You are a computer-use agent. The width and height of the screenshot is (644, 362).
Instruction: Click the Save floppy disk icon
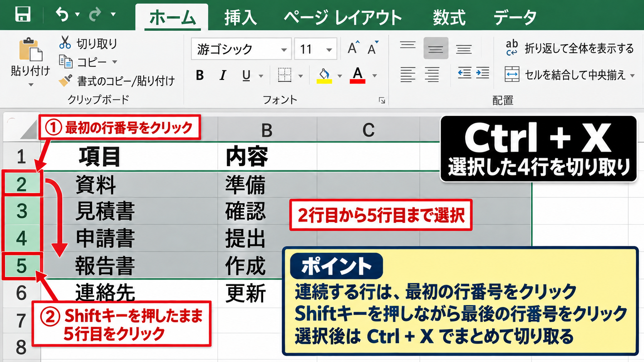[23, 14]
